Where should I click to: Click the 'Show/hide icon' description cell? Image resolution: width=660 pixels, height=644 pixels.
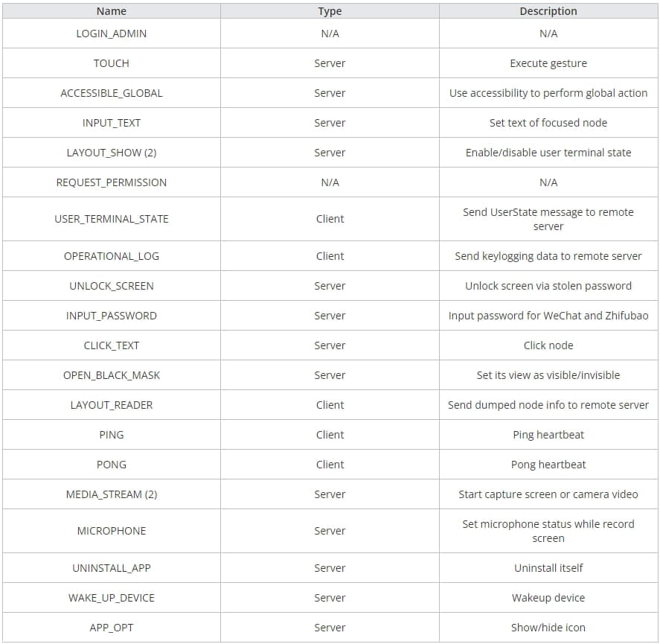click(x=548, y=628)
